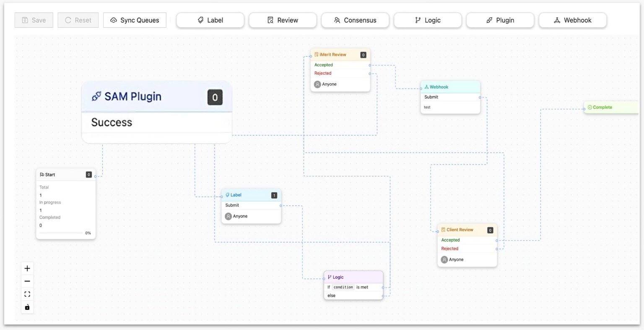Viewport: 644px width, 330px height.
Task: Click the Consensus people icon in the toolbar
Action: pos(336,20)
